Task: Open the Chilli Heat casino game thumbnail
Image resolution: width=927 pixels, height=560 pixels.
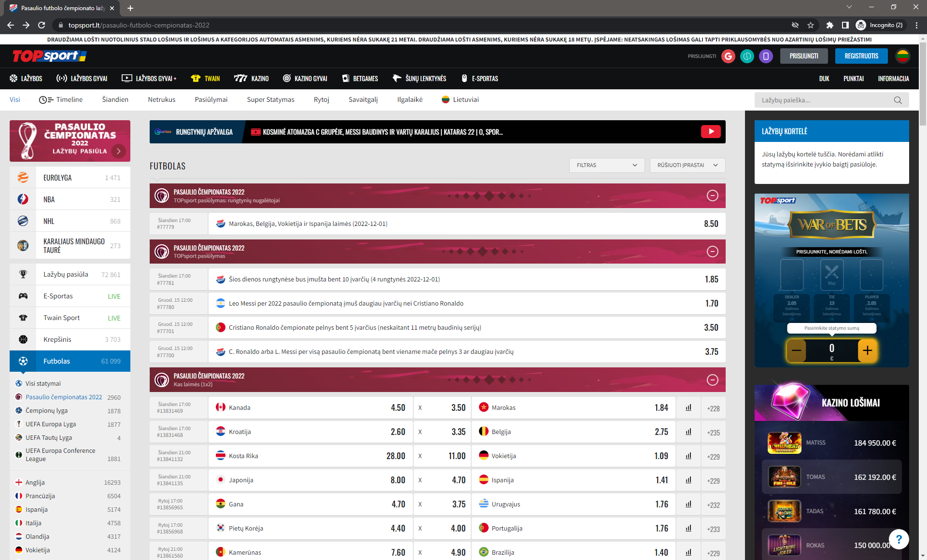Action: tap(785, 443)
